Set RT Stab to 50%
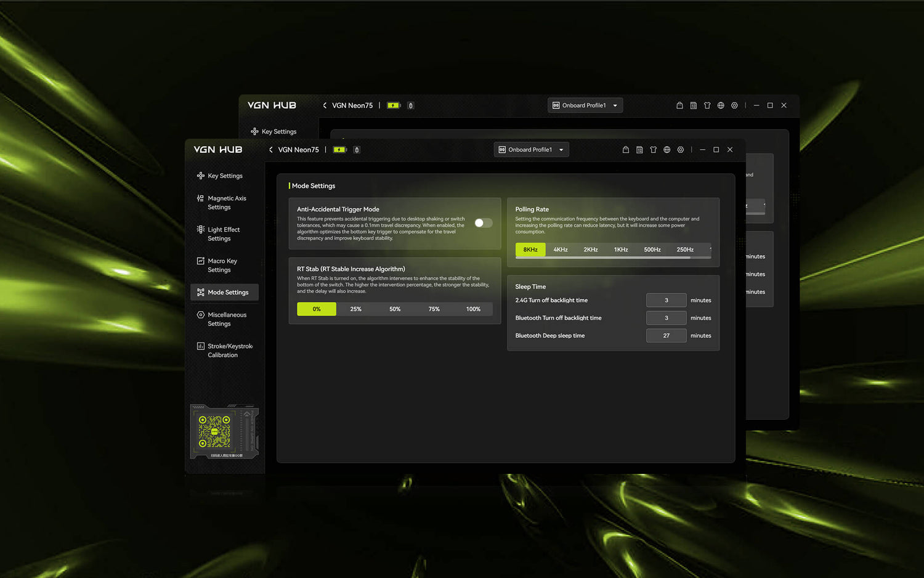This screenshot has width=924, height=578. (x=395, y=309)
